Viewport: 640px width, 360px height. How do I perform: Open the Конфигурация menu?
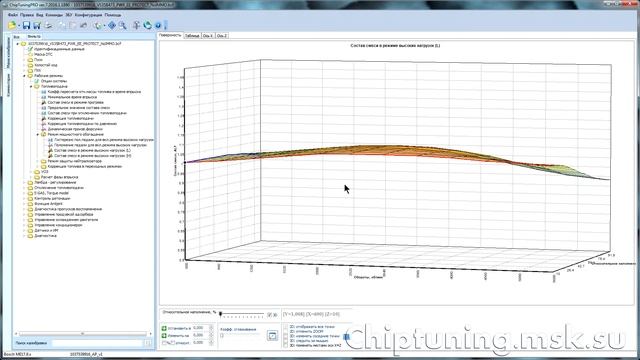click(x=88, y=15)
